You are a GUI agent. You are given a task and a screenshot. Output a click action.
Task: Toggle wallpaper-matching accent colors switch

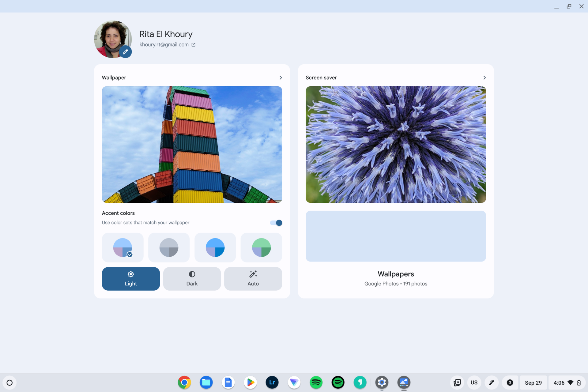pos(276,223)
